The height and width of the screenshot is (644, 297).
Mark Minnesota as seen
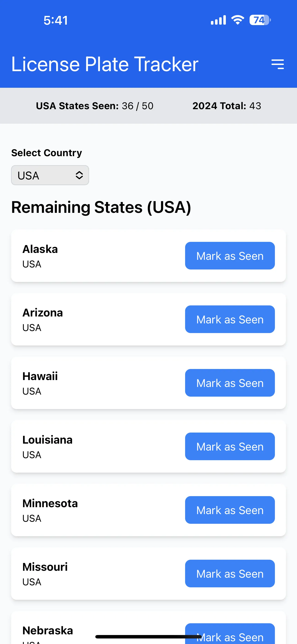pos(230,510)
